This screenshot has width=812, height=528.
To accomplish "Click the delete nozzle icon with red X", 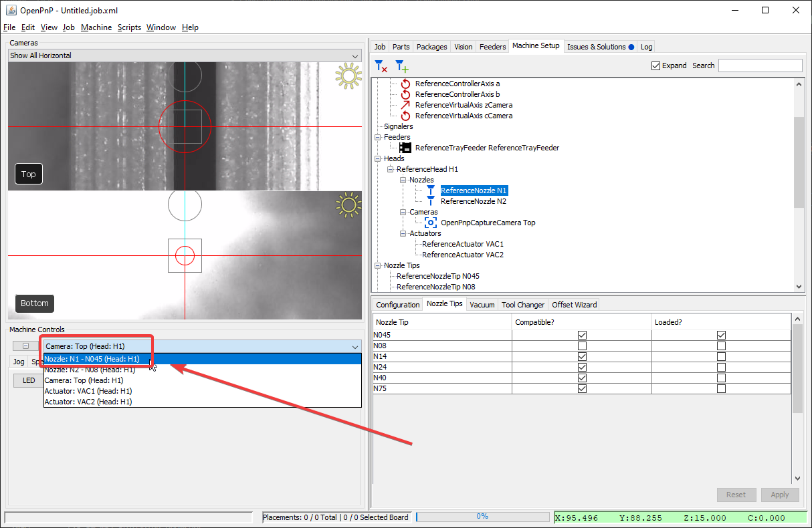I will (x=381, y=66).
